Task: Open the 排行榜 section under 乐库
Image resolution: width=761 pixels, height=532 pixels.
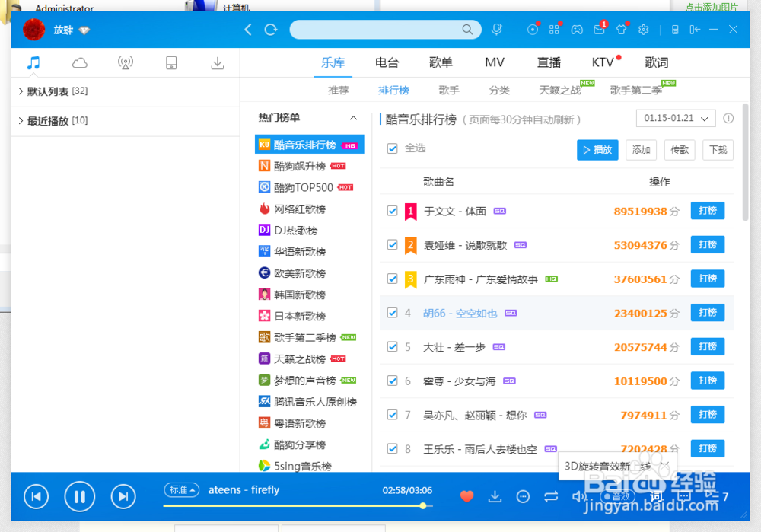Action: [x=393, y=90]
